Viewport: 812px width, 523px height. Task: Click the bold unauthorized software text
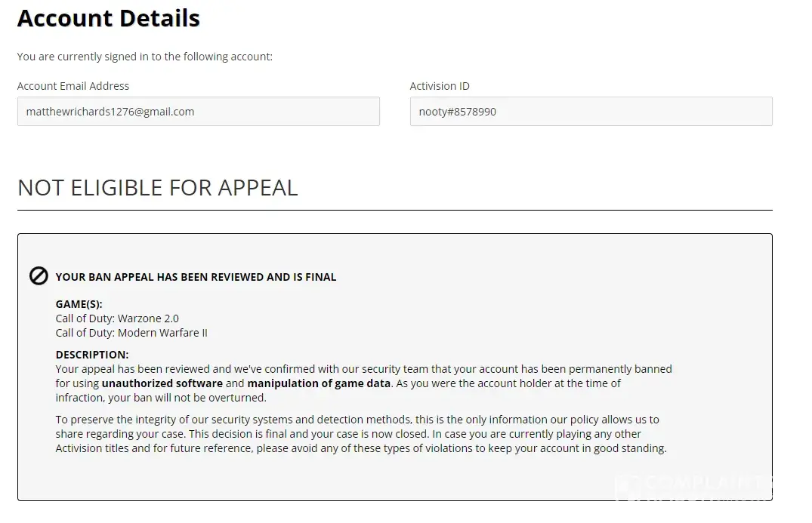[x=162, y=383]
